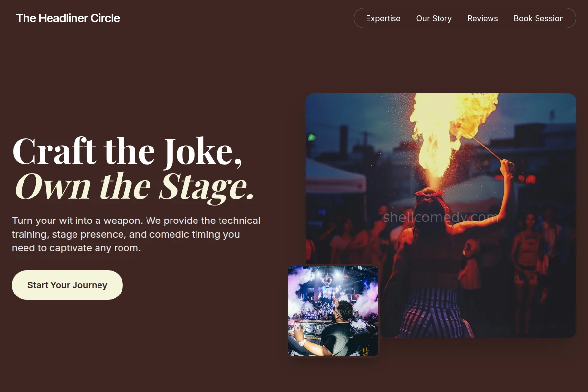588x392 pixels.
Task: Open the Reviews nav item
Action: point(483,18)
